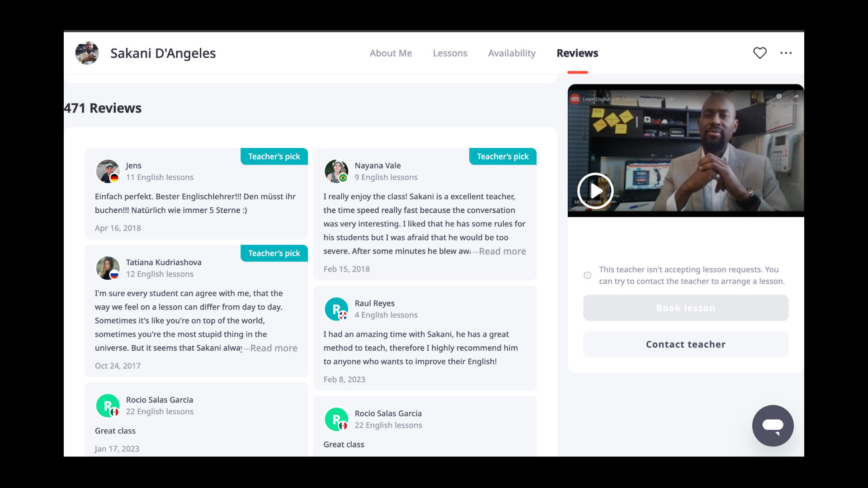Click Tatiana Kudriashova reviewer avatar
This screenshot has width=868, height=488.
108,268
